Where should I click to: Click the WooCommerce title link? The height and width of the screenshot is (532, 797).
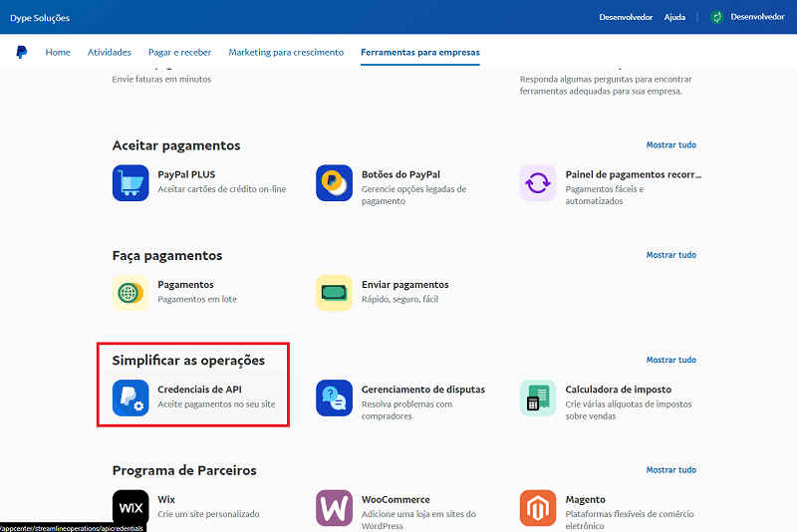[x=396, y=499]
